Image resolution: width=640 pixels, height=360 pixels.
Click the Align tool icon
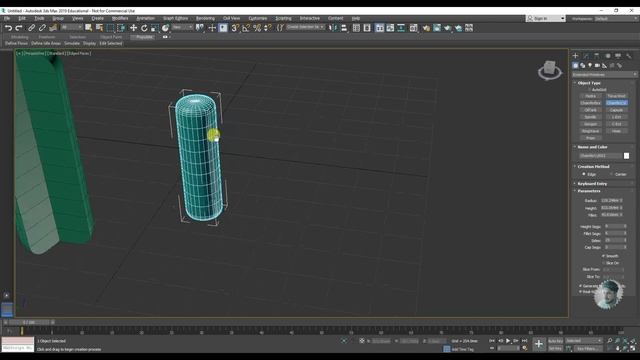(344, 28)
